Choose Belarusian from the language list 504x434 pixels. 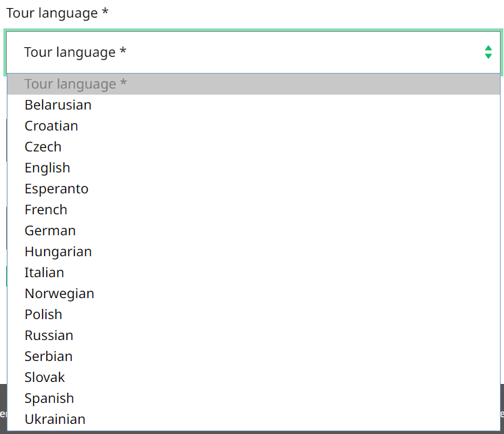[58, 105]
